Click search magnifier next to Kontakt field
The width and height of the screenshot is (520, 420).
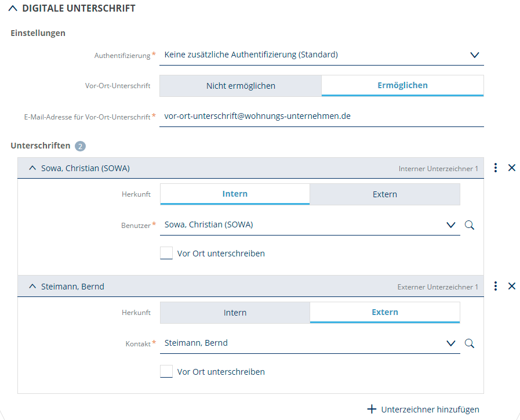(x=470, y=343)
